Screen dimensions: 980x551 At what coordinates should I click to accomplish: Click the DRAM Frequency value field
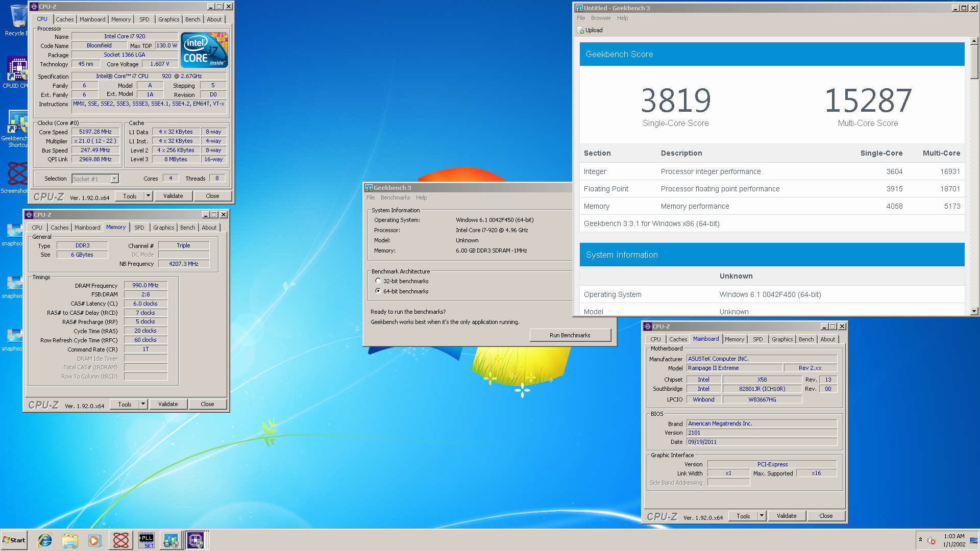tap(145, 285)
